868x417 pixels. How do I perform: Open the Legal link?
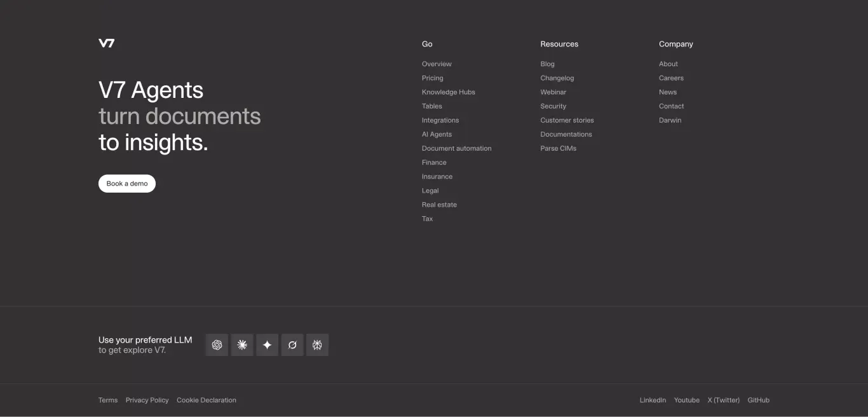tap(430, 191)
